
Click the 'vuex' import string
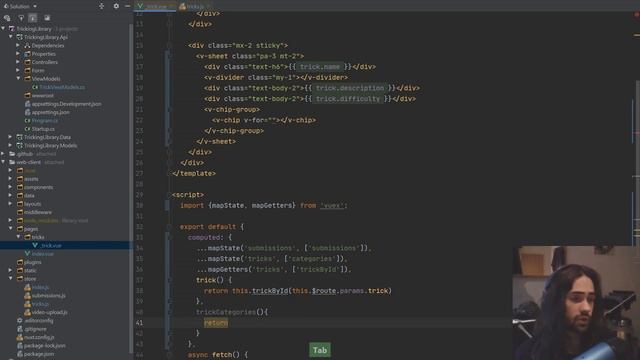(x=332, y=205)
